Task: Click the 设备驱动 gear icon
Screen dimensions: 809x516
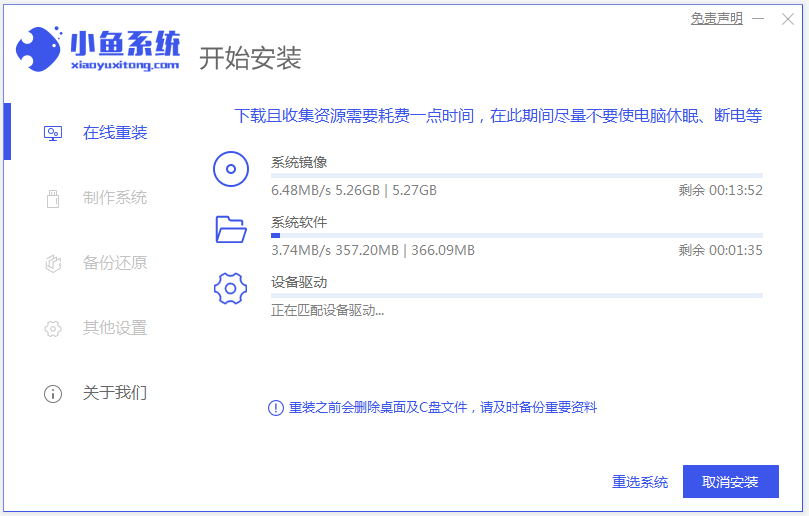Action: click(x=231, y=289)
